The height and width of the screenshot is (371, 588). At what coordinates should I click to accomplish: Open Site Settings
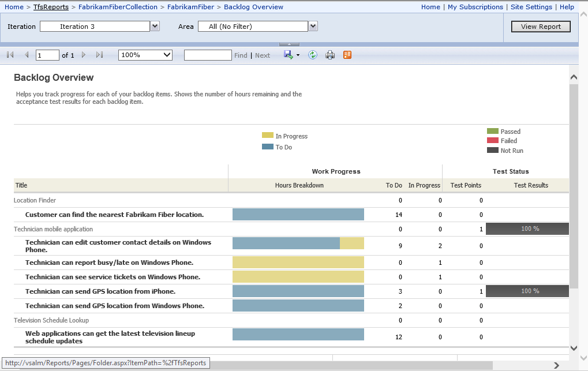[x=531, y=7]
